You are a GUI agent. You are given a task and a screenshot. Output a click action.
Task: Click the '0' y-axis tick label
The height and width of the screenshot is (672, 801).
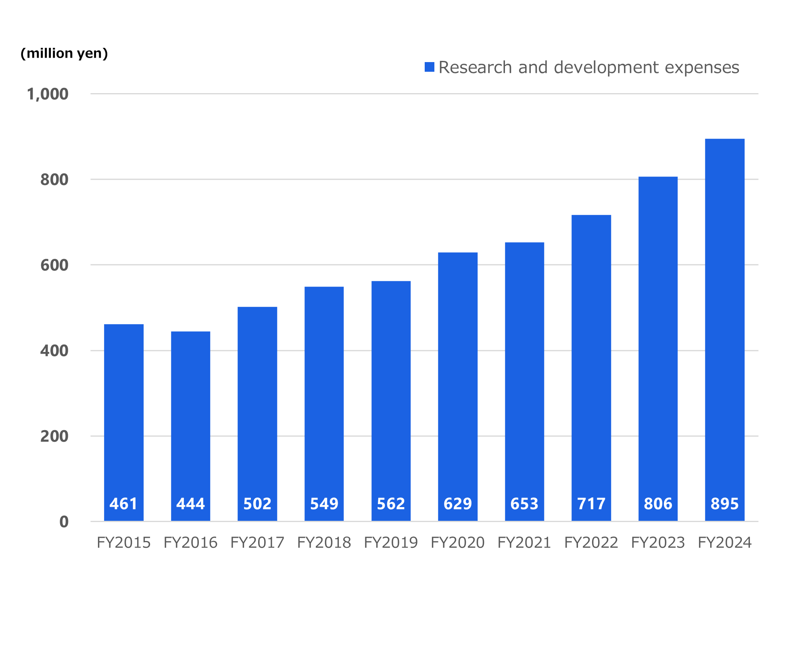64,522
